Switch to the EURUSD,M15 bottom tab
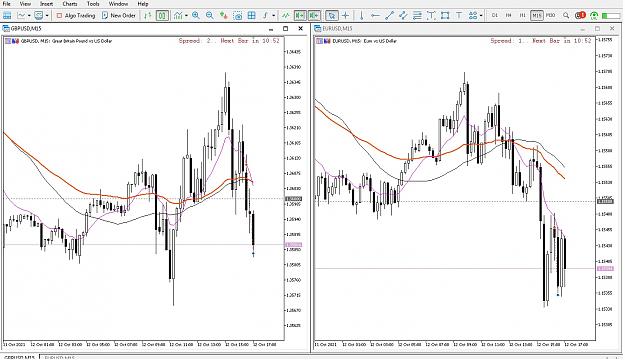 [58, 357]
